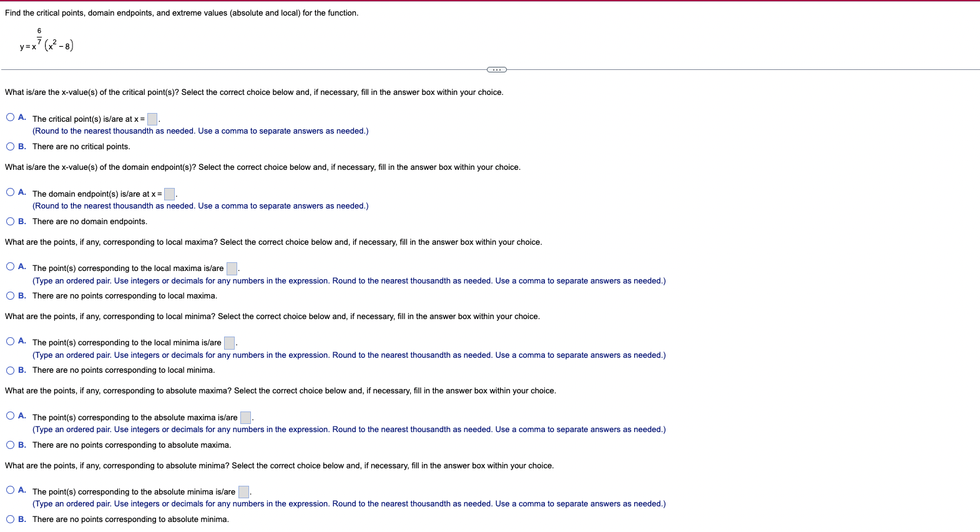Select option A for local maxima question

(x=11, y=267)
